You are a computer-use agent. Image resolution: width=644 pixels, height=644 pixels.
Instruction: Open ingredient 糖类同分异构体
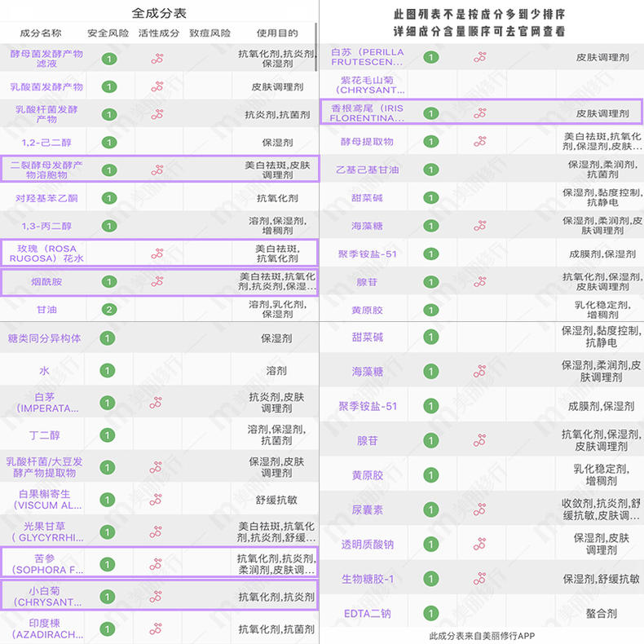(x=44, y=338)
